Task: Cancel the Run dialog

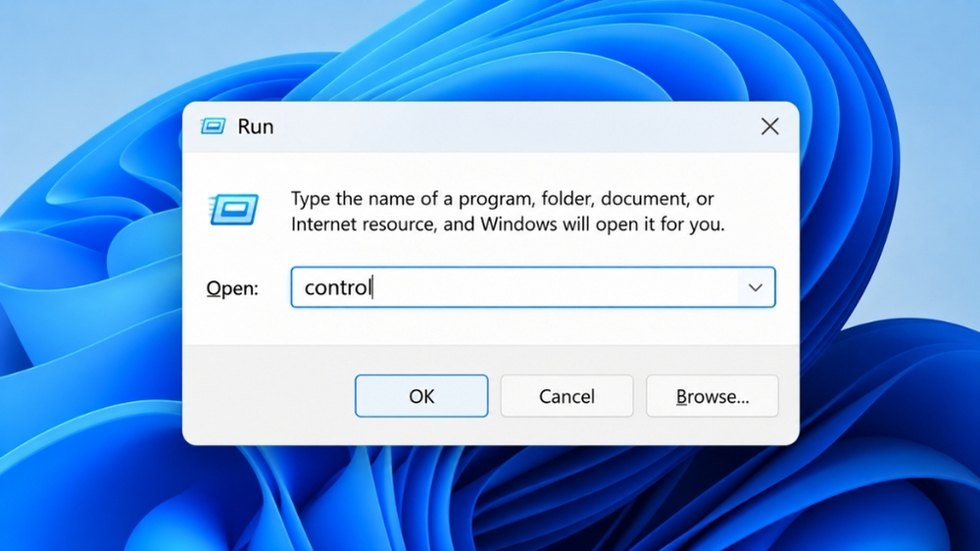Action: (566, 396)
